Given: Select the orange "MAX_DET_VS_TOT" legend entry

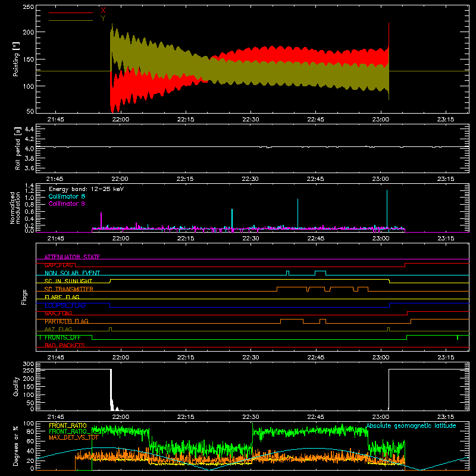Looking at the screenshot, I should click(74, 437).
